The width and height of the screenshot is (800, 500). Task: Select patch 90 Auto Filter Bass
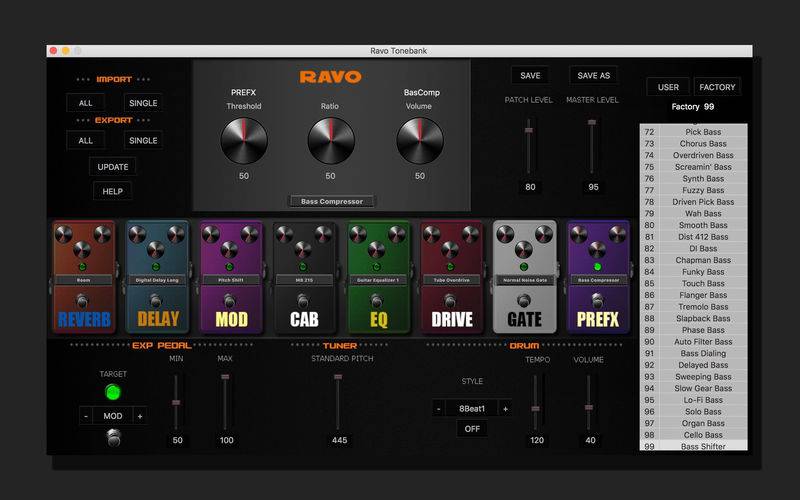click(693, 342)
